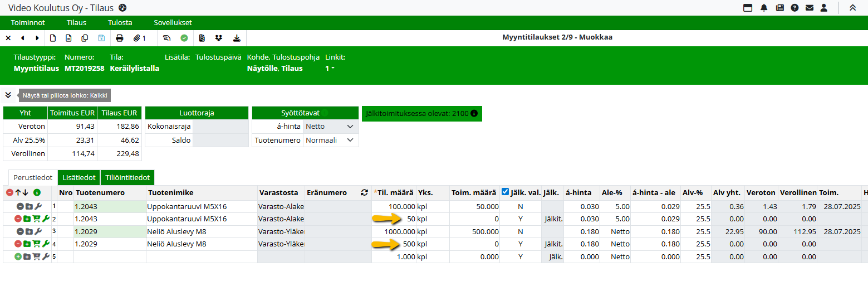The width and height of the screenshot is (868, 281).
Task: Click the download icon in the toolbar
Action: 237,38
